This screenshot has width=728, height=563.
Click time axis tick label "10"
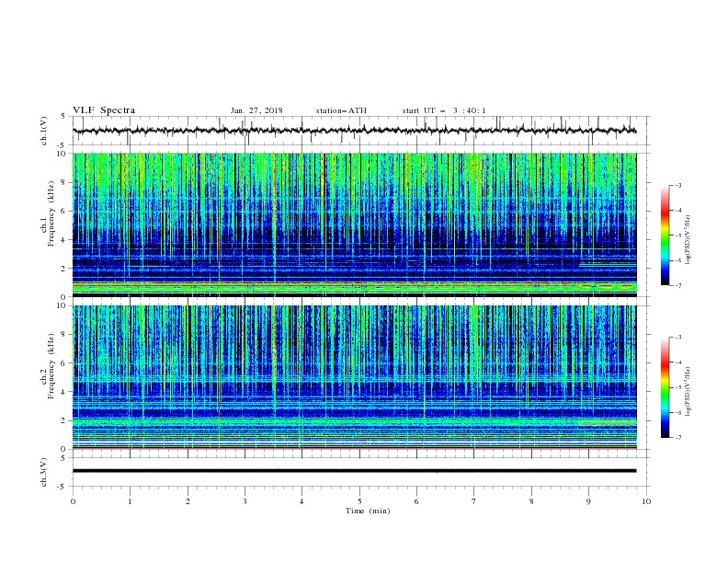click(646, 501)
